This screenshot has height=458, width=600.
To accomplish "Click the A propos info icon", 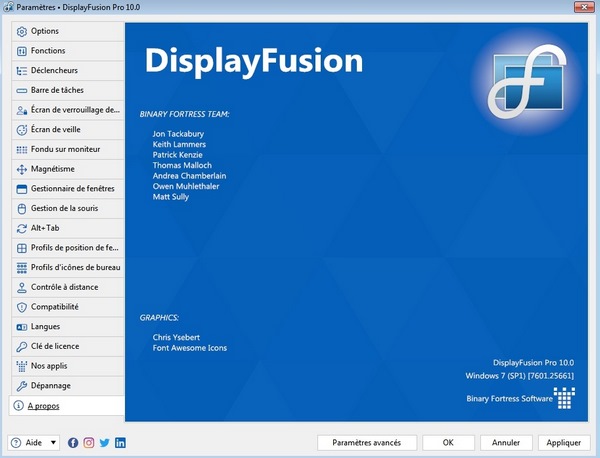I will coord(18,406).
